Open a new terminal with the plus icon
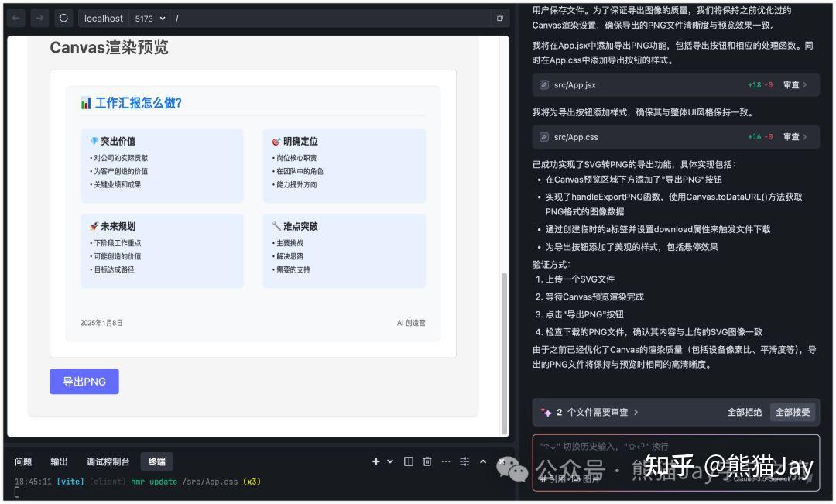 (376, 461)
